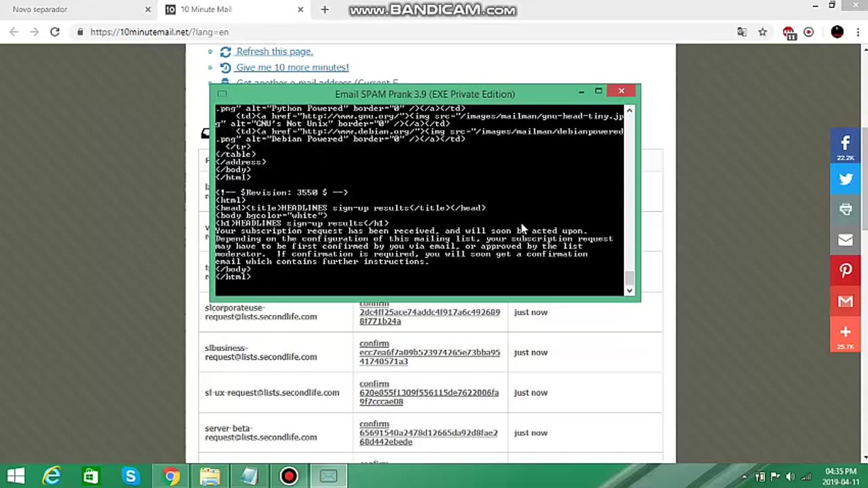The width and height of the screenshot is (868, 488).
Task: Click sender server-beta-request@lists.secondlife.com
Action: 260,432
